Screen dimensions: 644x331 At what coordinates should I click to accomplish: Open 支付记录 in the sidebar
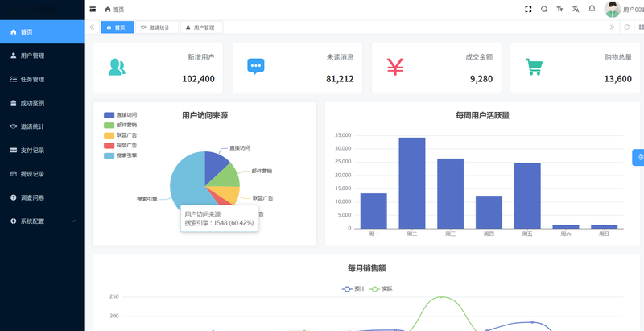[x=42, y=151]
